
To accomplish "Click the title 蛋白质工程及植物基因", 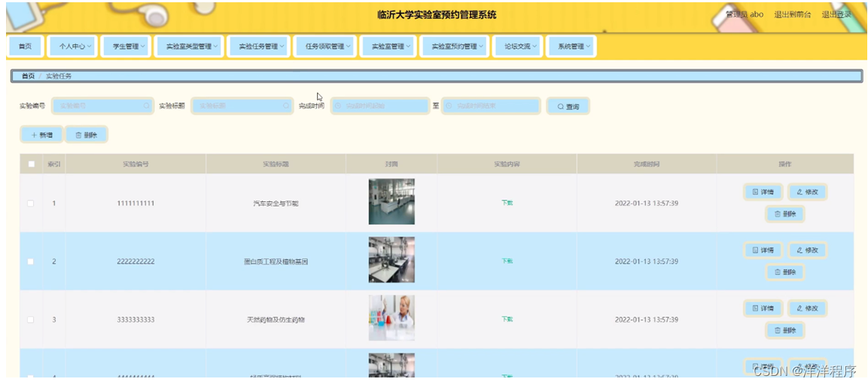I will [276, 261].
